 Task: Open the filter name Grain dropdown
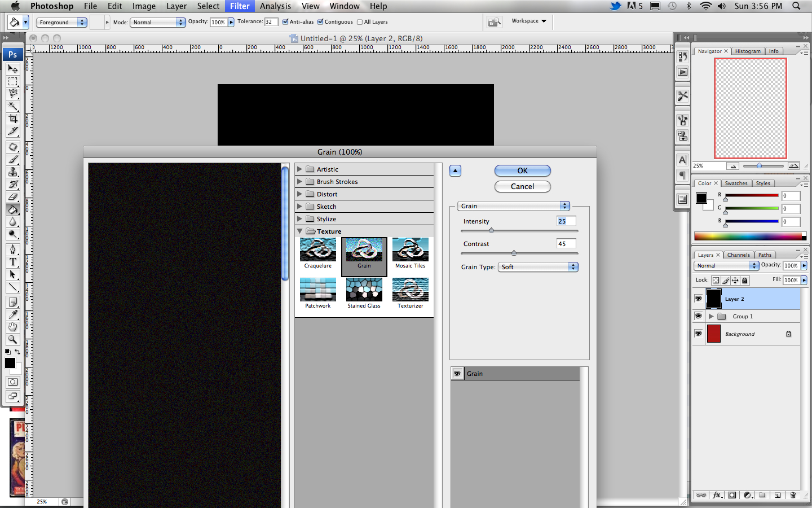tap(514, 206)
